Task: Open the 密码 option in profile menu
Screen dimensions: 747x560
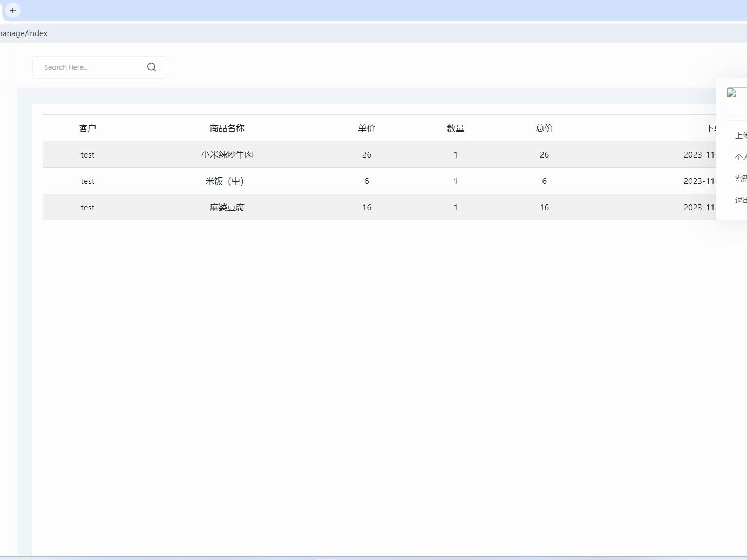Action: [x=739, y=179]
